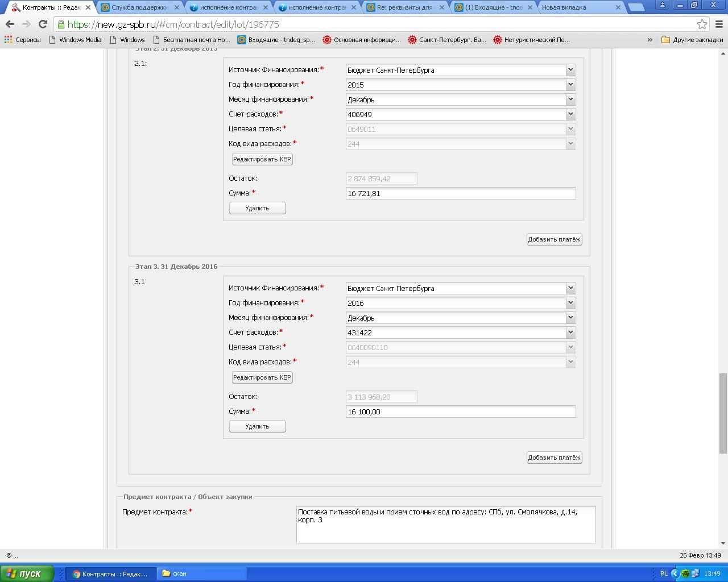Switch to the second исполнение контракта tab
This screenshot has width=728, height=582.
tap(317, 7)
